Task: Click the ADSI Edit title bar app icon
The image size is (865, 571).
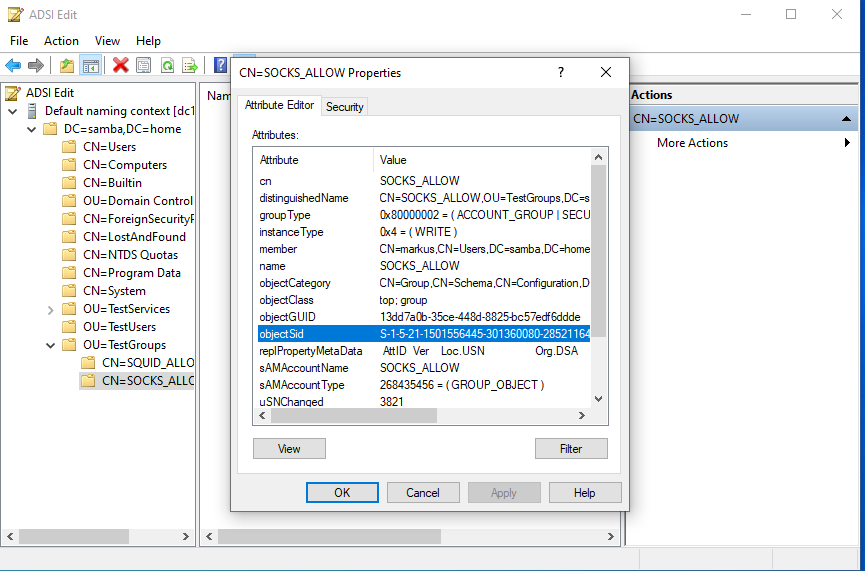Action: pos(16,14)
